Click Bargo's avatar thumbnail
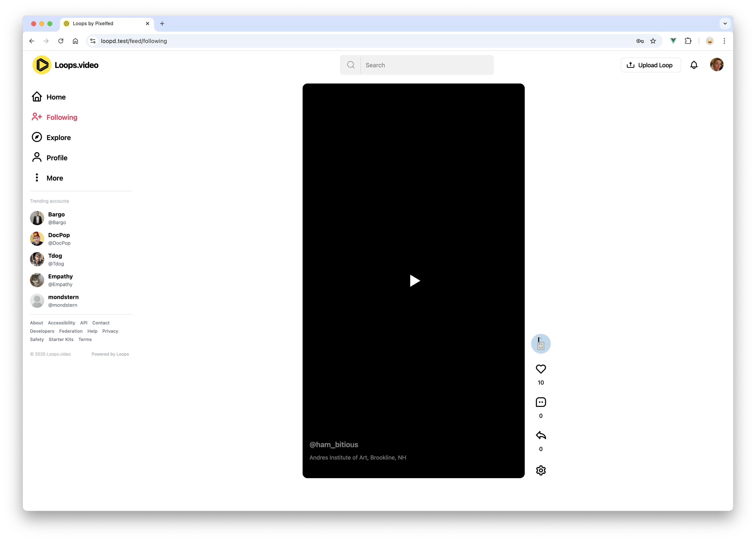The image size is (756, 541). (37, 218)
